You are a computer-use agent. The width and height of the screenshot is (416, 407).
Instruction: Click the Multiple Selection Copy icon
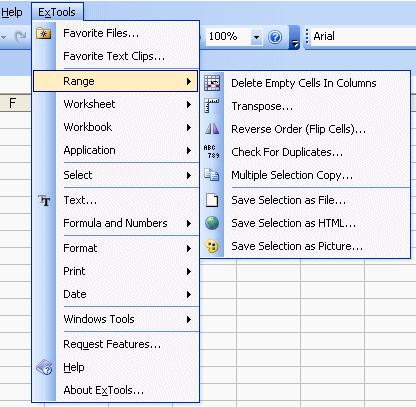(x=212, y=175)
